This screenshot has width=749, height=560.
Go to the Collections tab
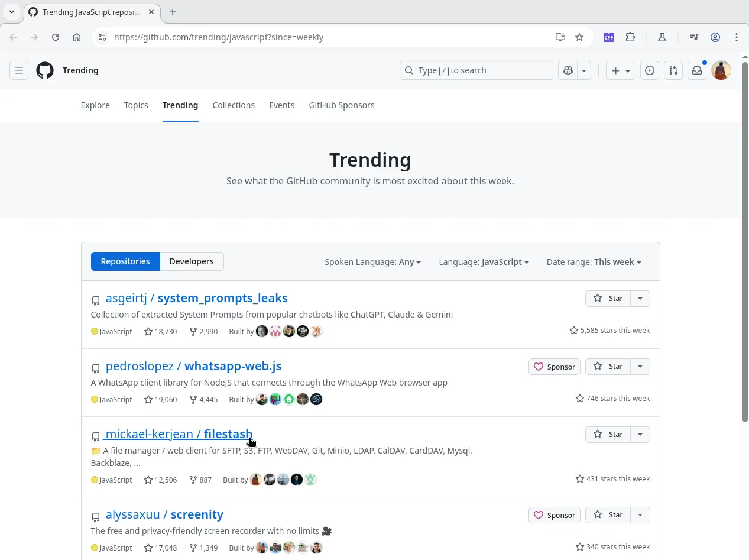(x=234, y=105)
